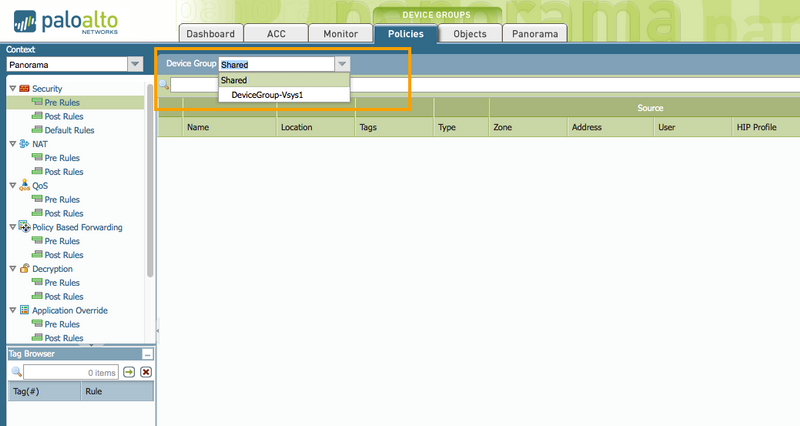This screenshot has height=426, width=800.
Task: Click the Type column header
Action: pyautogui.click(x=461, y=127)
